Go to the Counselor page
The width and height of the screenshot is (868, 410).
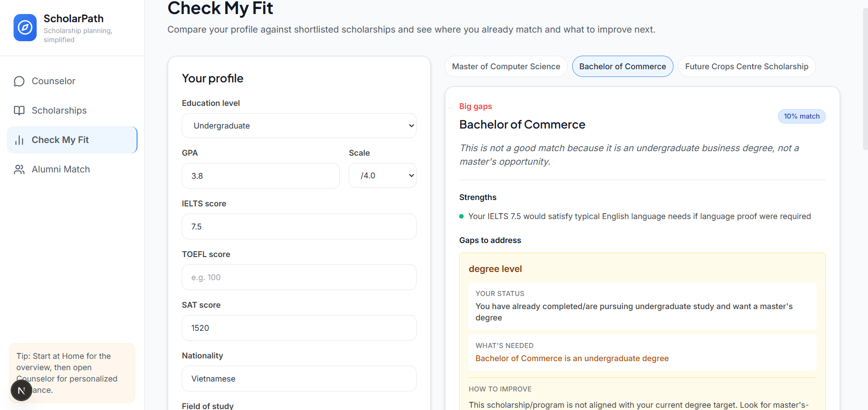coord(53,81)
